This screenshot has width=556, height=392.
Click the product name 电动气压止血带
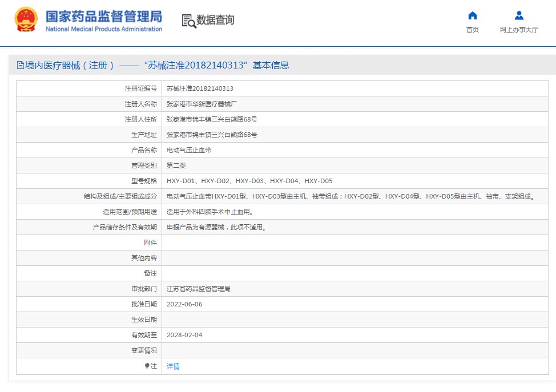click(x=189, y=150)
